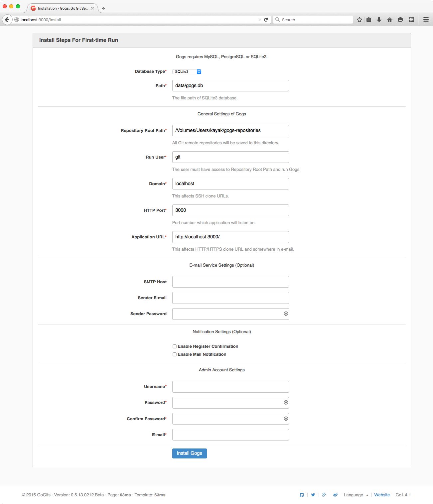Click the Run User field

[230, 157]
